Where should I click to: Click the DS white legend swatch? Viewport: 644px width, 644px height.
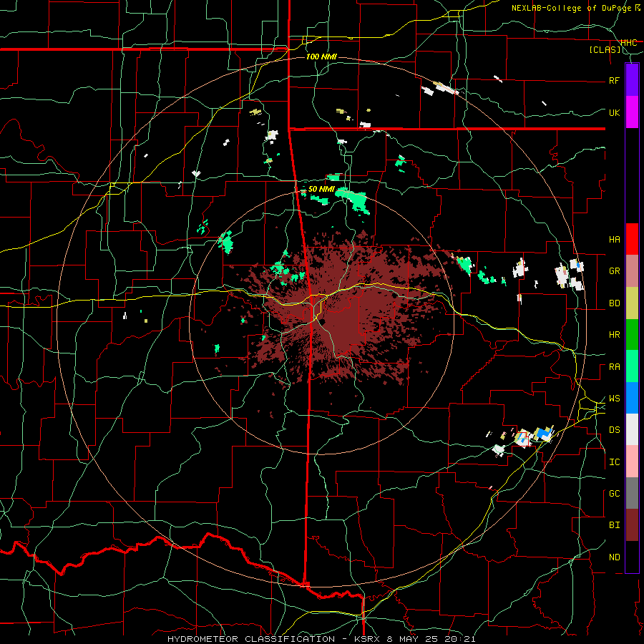632,429
